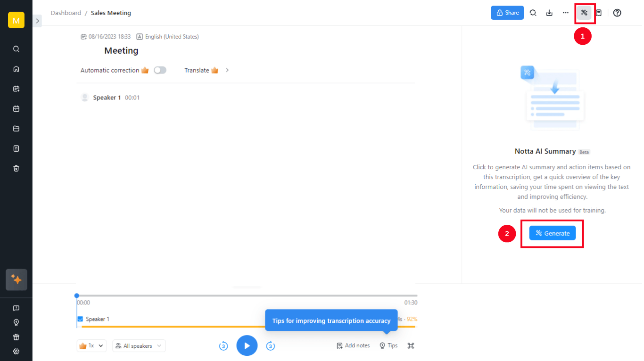This screenshot has height=361, width=644.
Task: Click the search icon in left sidebar
Action: [16, 49]
